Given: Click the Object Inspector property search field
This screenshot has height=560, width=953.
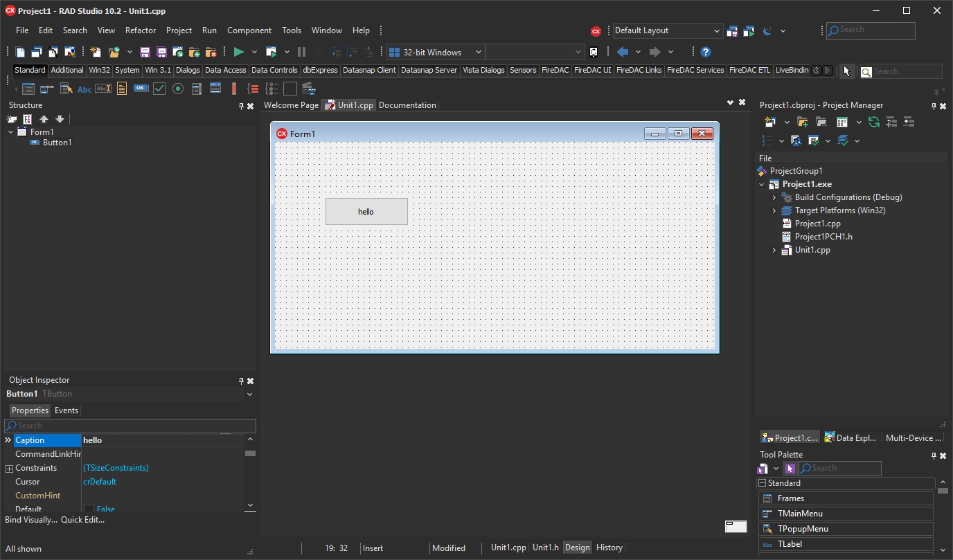Looking at the screenshot, I should coord(130,426).
